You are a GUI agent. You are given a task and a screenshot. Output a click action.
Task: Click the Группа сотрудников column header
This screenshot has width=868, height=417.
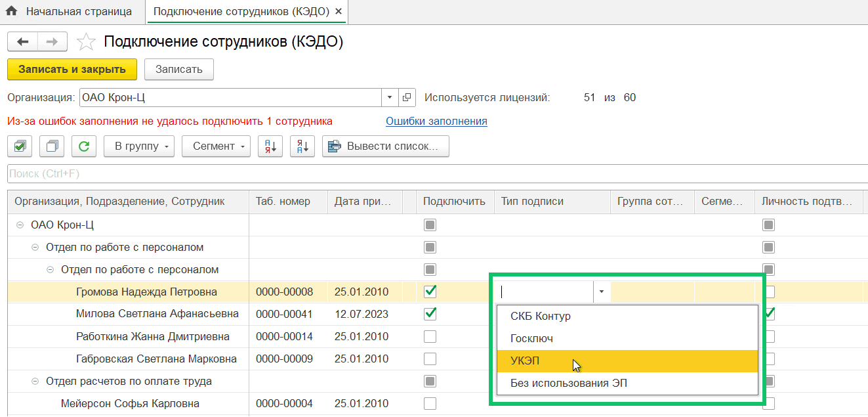652,202
